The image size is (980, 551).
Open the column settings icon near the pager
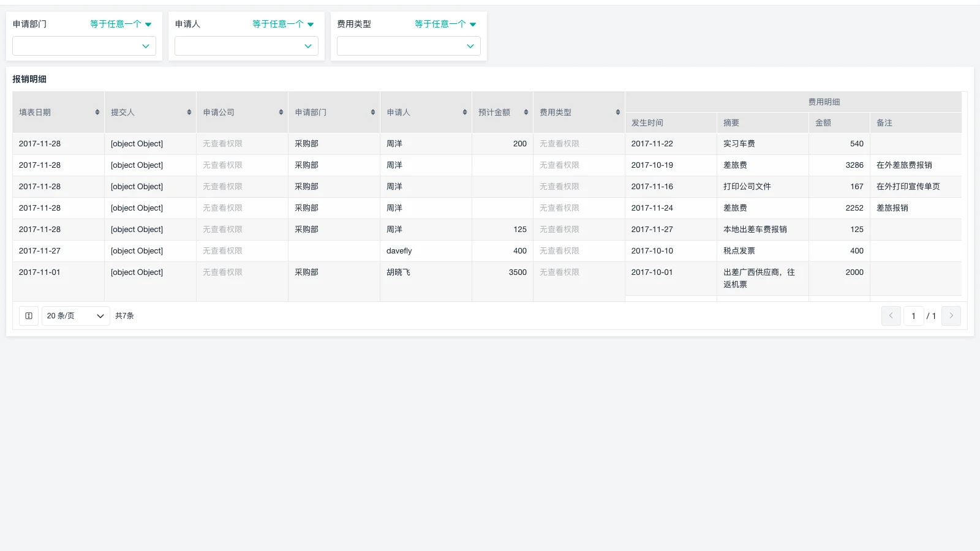click(28, 315)
